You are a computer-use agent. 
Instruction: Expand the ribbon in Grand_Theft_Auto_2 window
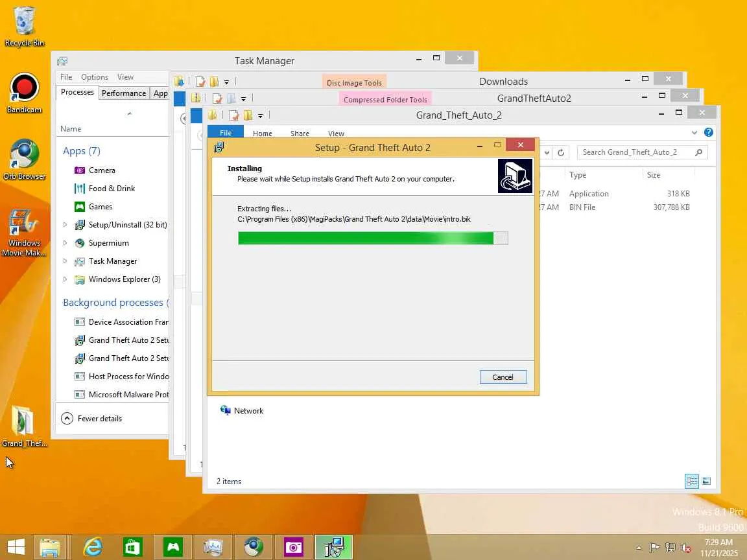(x=694, y=132)
